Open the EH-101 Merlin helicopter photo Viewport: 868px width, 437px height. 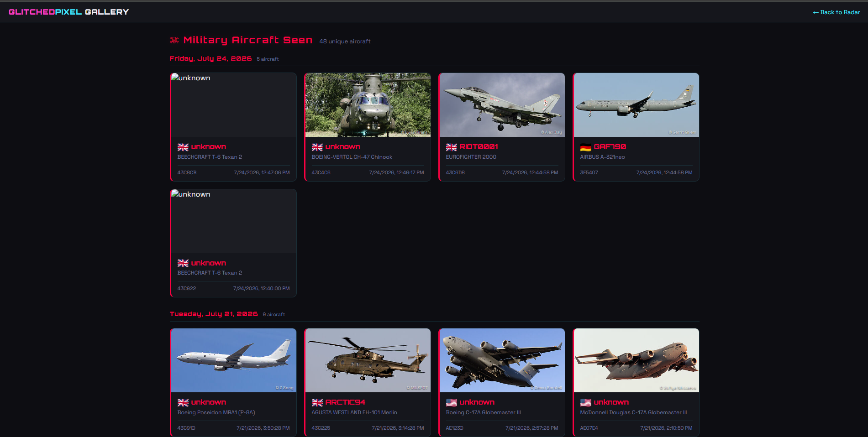[368, 360]
